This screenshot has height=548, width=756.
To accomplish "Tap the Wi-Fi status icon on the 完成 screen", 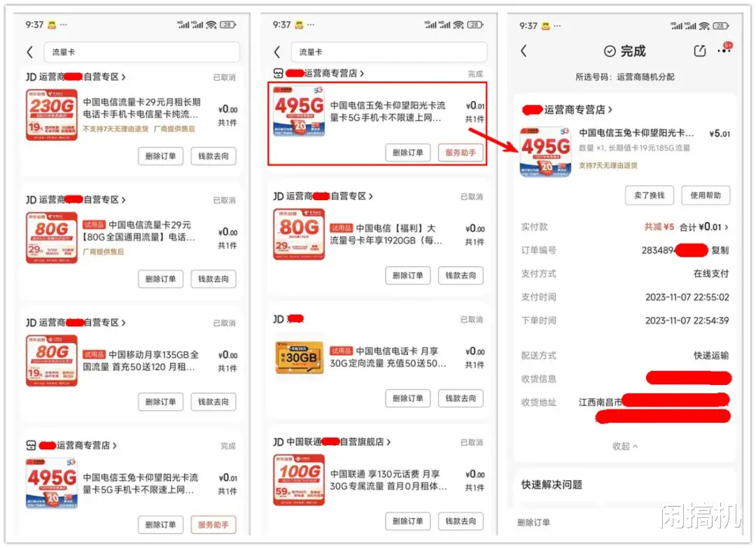I will pos(704,26).
